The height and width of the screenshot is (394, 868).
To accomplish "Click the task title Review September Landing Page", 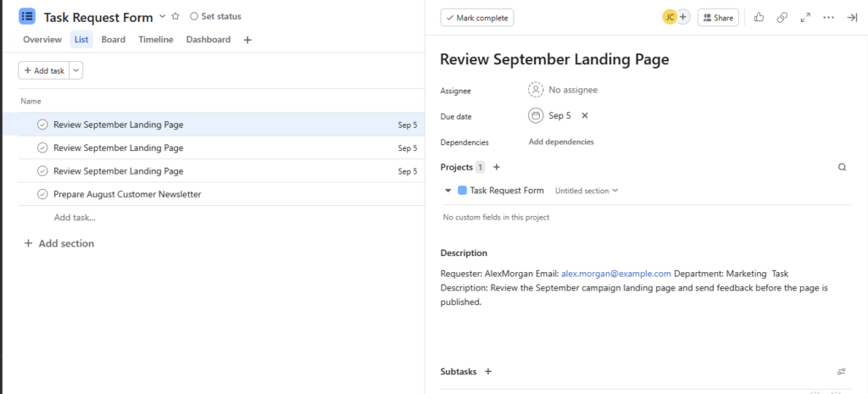I will click(x=554, y=59).
